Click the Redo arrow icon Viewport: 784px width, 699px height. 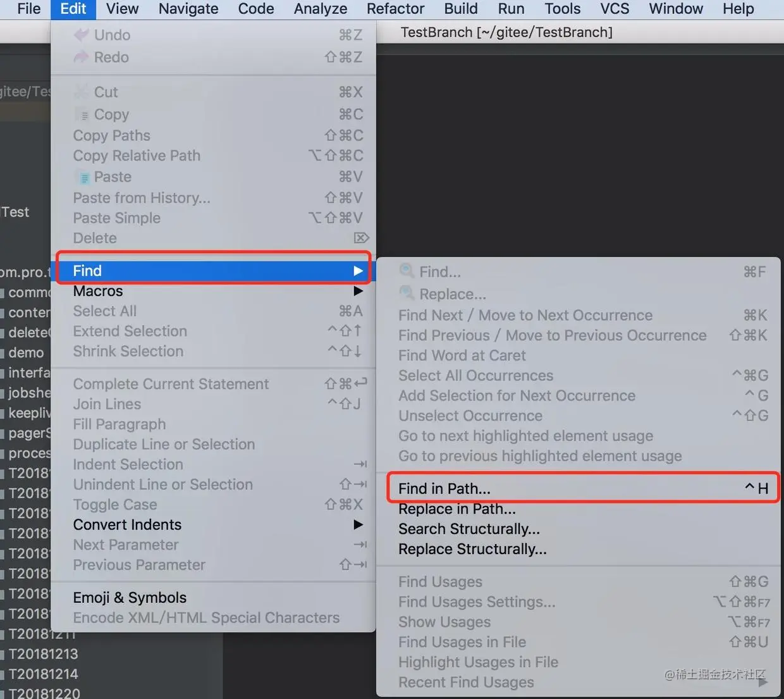[x=81, y=57]
